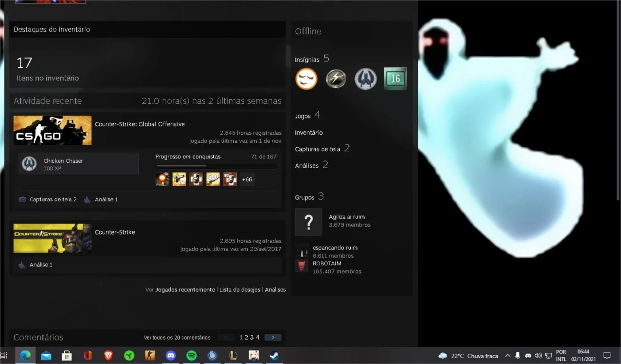Open Discord from the taskbar
The width and height of the screenshot is (621, 364).
tap(171, 356)
